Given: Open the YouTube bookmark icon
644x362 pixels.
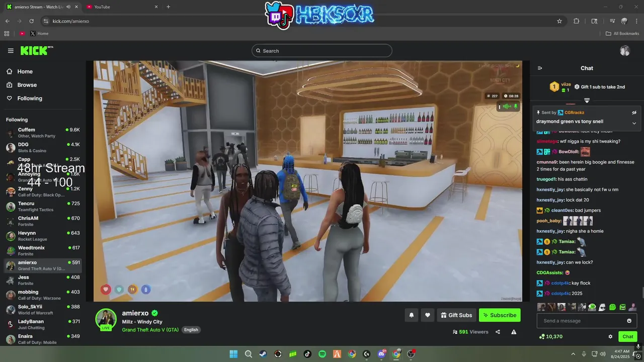Looking at the screenshot, I should point(22,34).
